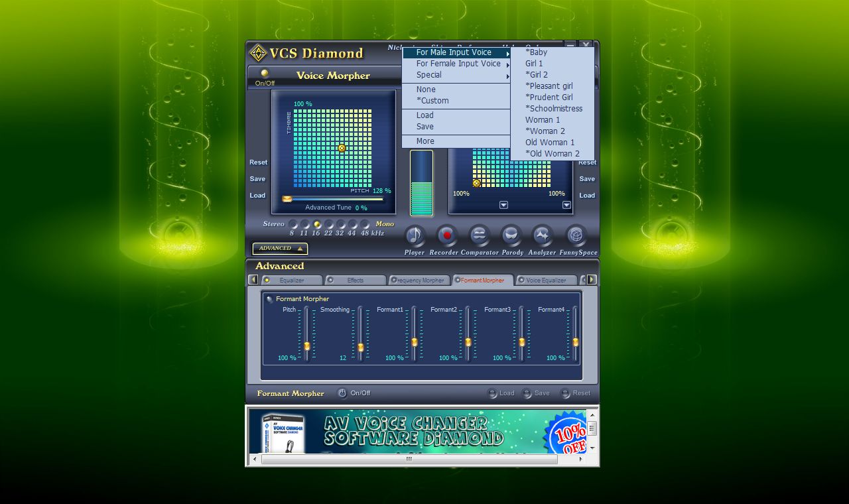Image resolution: width=849 pixels, height=504 pixels.
Task: Toggle the Formant Morpher panel indicator
Action: click(x=269, y=299)
